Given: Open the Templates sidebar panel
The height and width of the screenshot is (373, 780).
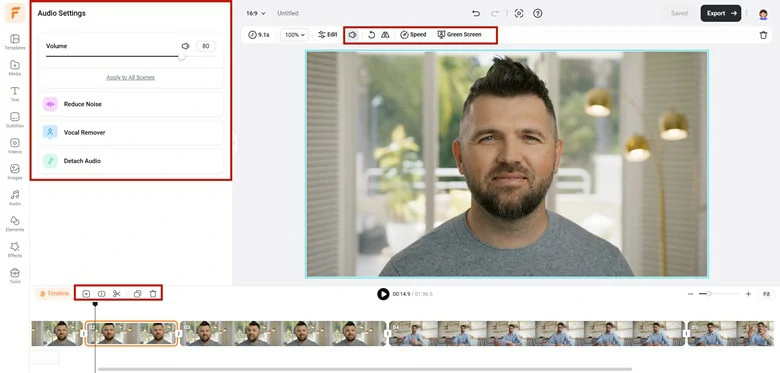Looking at the screenshot, I should (x=15, y=42).
